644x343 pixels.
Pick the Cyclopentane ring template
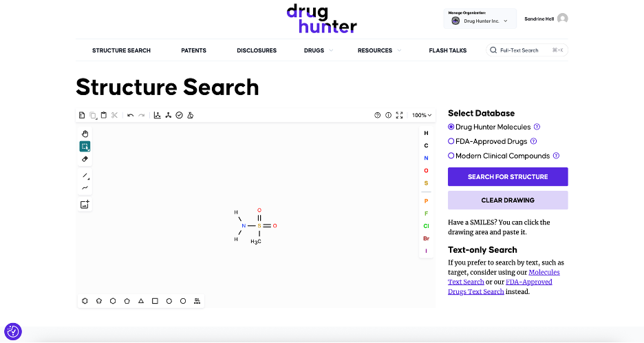pos(127,301)
